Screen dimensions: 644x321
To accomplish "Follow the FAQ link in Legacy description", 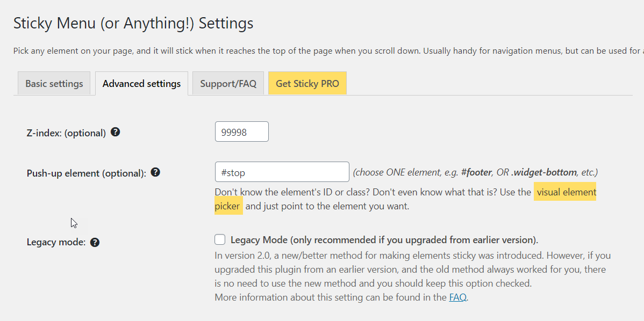I will [457, 297].
